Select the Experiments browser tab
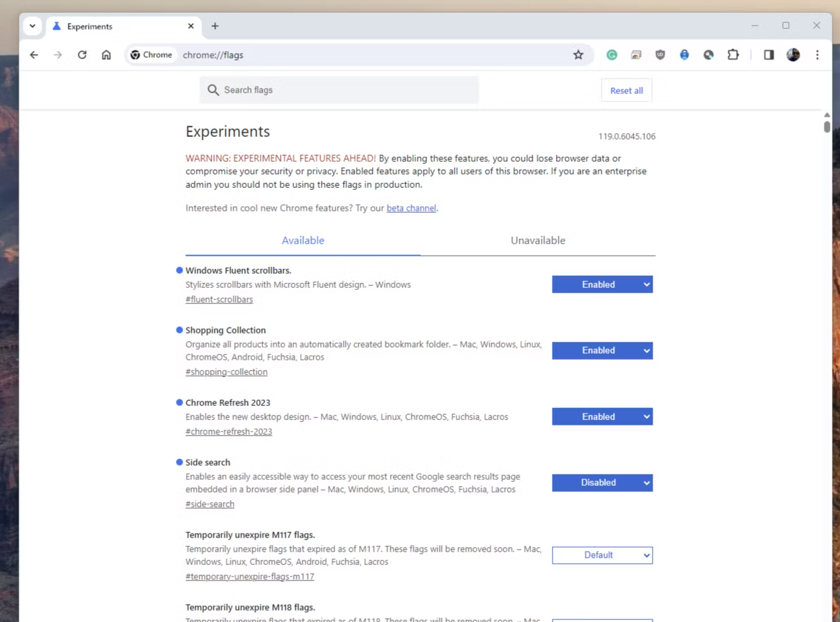The width and height of the screenshot is (840, 622). (x=123, y=26)
